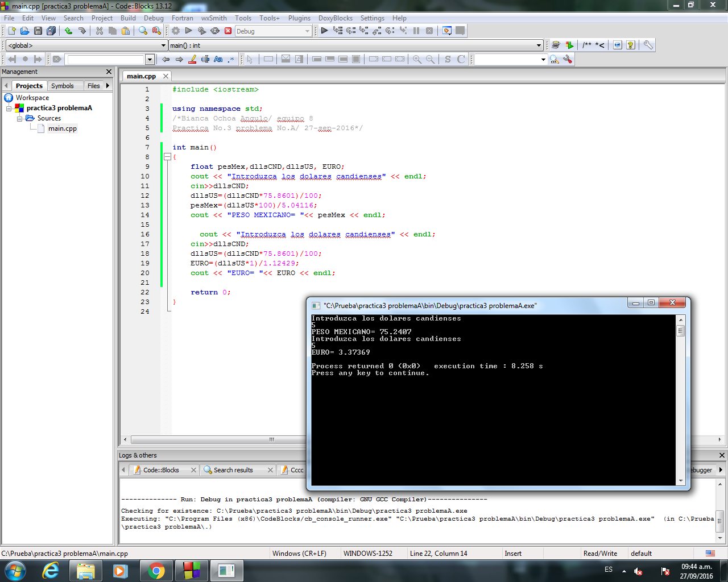Open the Plugins menu
This screenshot has height=582, width=728.
pyautogui.click(x=299, y=18)
